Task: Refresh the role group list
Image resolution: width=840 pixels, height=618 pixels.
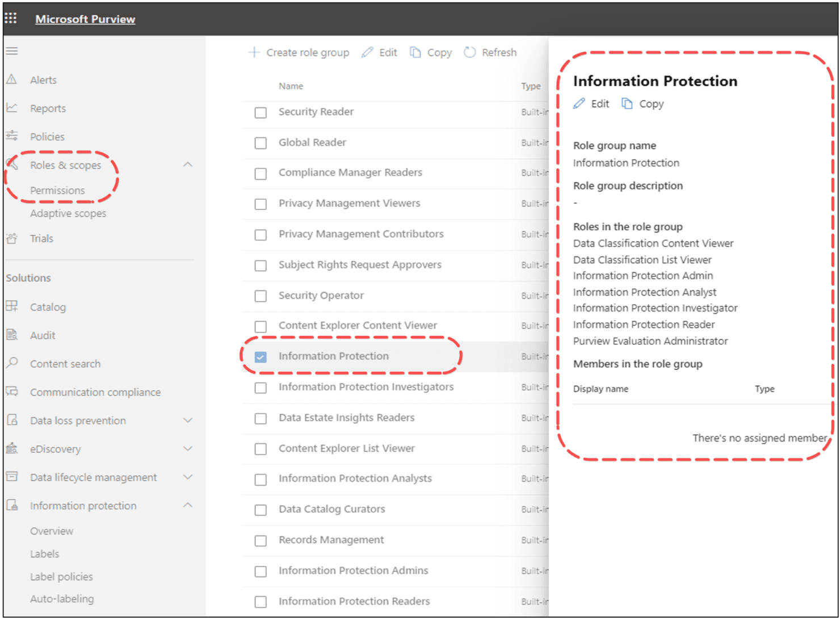Action: pos(490,52)
